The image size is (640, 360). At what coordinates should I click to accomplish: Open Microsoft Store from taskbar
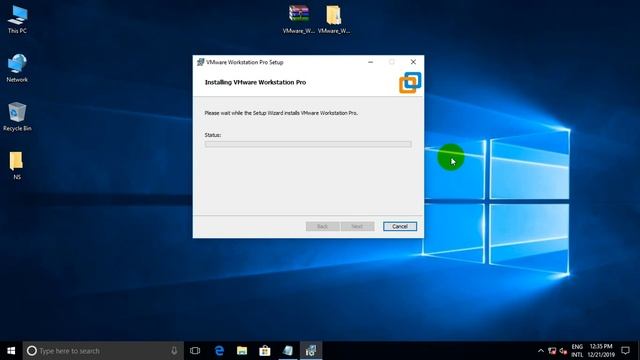click(265, 351)
